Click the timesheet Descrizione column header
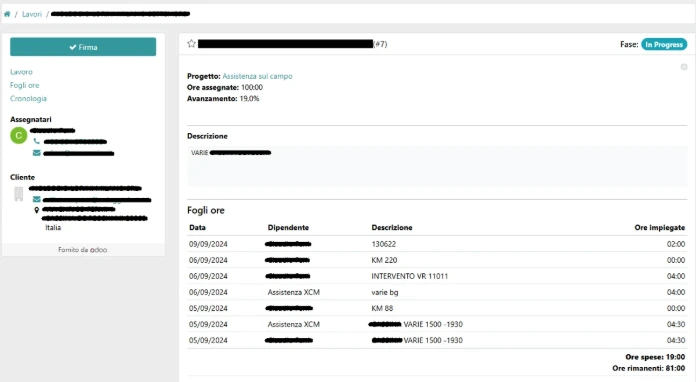696x382 pixels. [392, 228]
